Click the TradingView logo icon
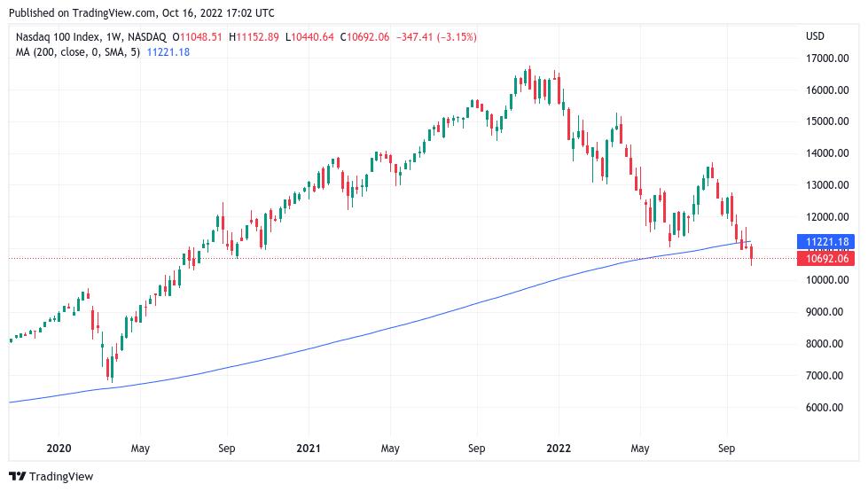This screenshot has height=492, width=868. [17, 477]
